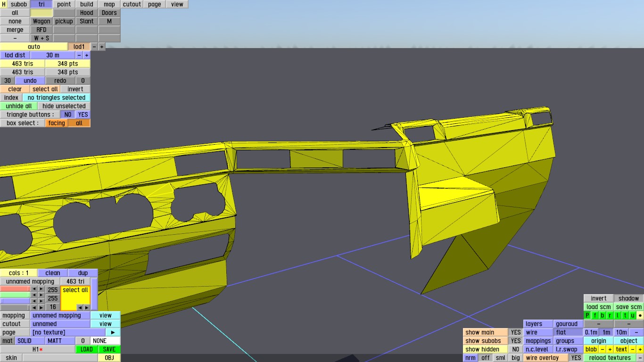Click the right arrow inside the yellow swatch
The height and width of the screenshot is (362, 644).
click(87, 307)
